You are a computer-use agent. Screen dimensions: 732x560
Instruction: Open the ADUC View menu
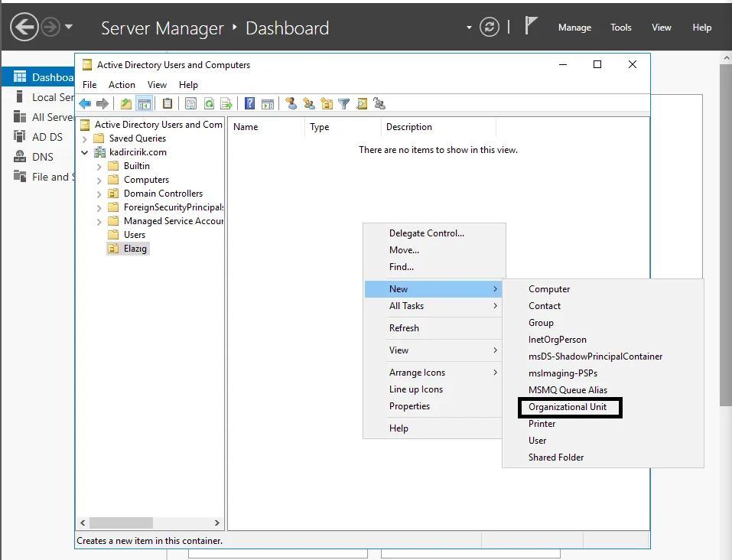[x=157, y=85]
